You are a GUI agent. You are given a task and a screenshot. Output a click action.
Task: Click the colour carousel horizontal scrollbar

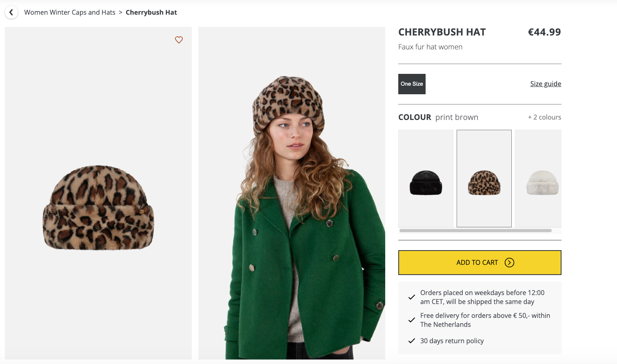(475, 231)
